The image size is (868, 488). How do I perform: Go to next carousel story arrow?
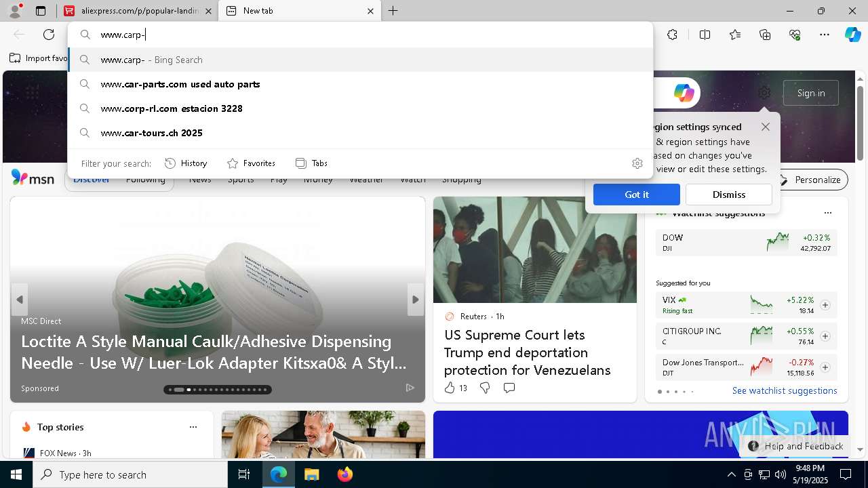416,300
